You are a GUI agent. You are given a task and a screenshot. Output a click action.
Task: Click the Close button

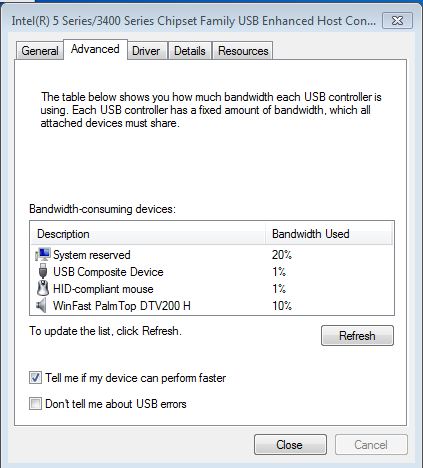[x=290, y=445]
